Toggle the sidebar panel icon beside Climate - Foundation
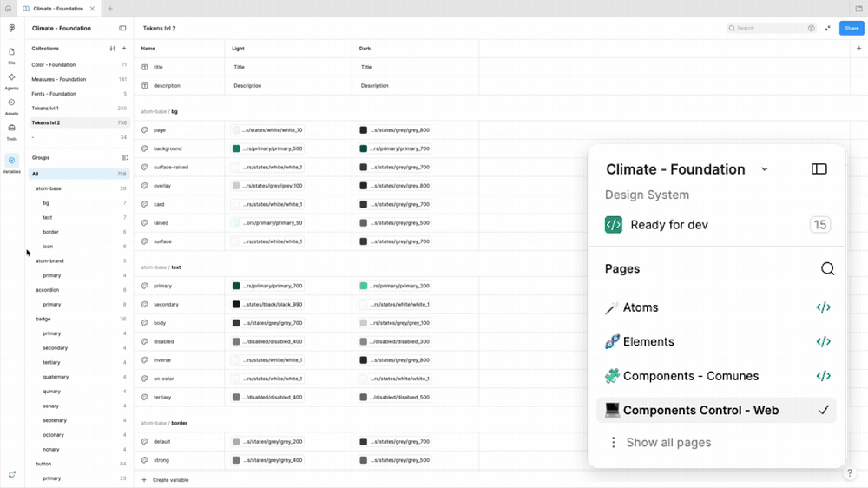The height and width of the screenshot is (488, 868). pos(122,29)
